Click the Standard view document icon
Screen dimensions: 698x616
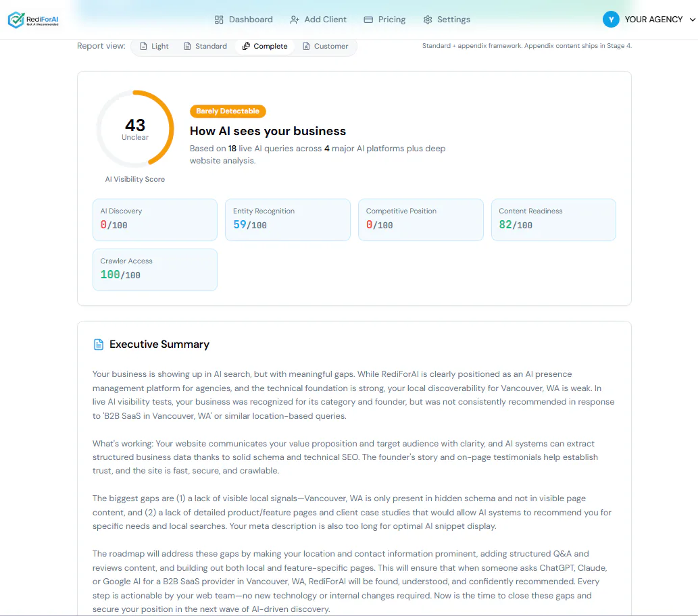[x=187, y=47]
